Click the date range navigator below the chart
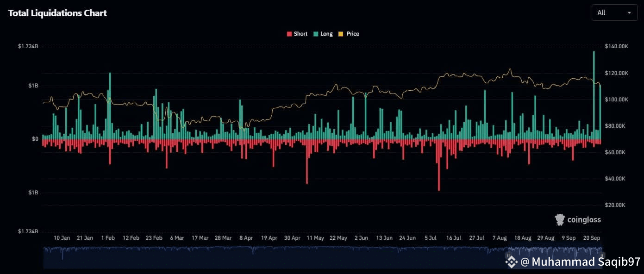Image resolution: width=644 pixels, height=274 pixels. tap(323, 257)
